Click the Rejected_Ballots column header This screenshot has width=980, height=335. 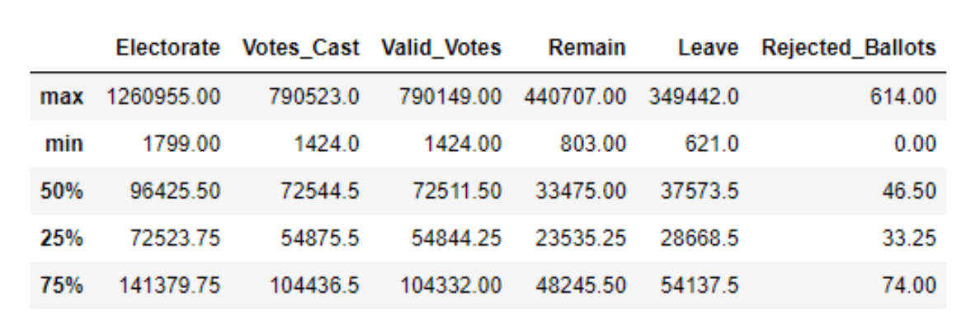(849, 48)
